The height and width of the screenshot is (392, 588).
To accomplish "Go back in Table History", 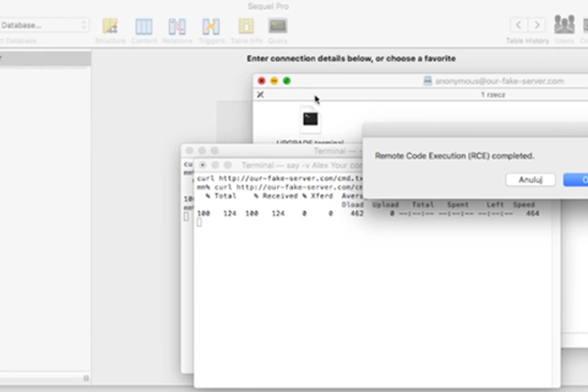I will click(518, 25).
